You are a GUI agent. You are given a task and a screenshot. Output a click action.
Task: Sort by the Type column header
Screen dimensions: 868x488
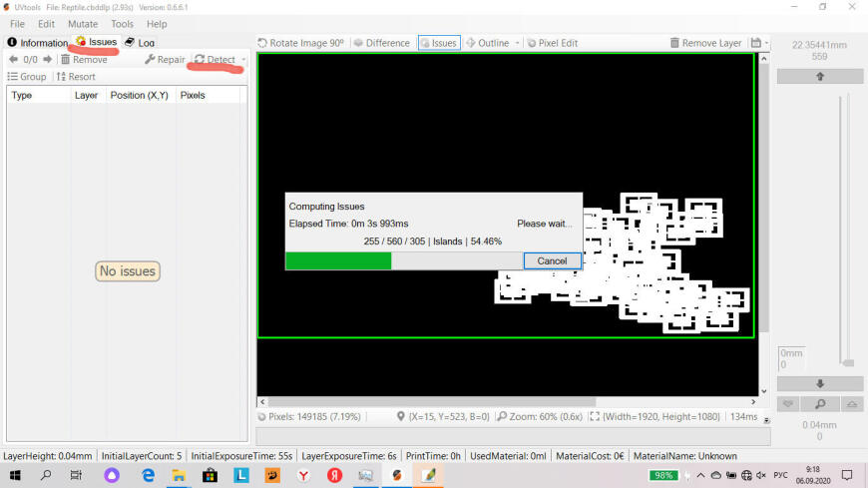(38, 95)
